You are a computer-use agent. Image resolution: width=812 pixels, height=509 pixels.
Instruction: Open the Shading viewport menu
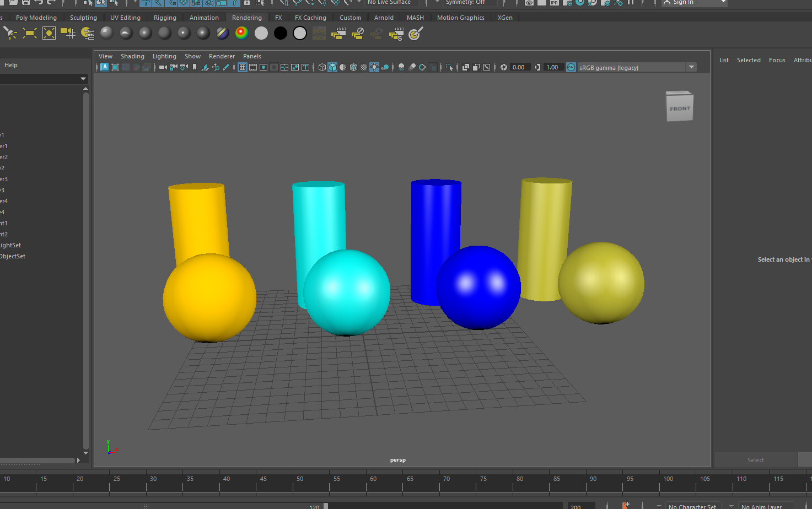coord(132,56)
